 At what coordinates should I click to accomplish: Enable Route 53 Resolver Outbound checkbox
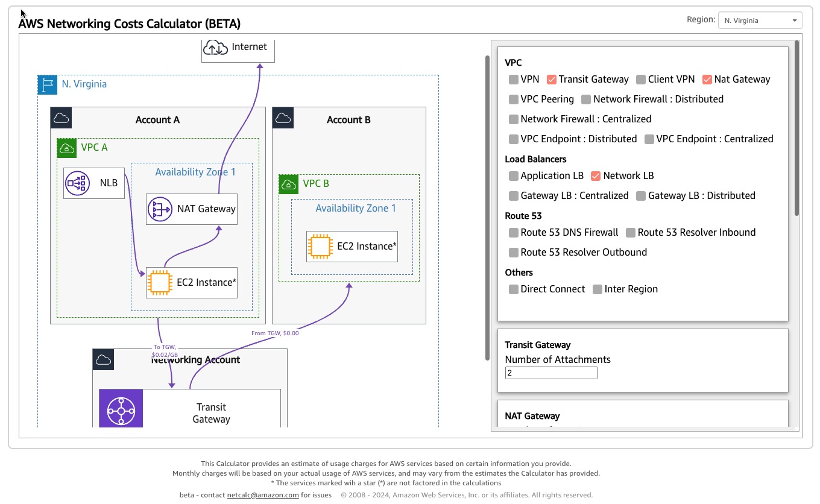[x=514, y=253]
